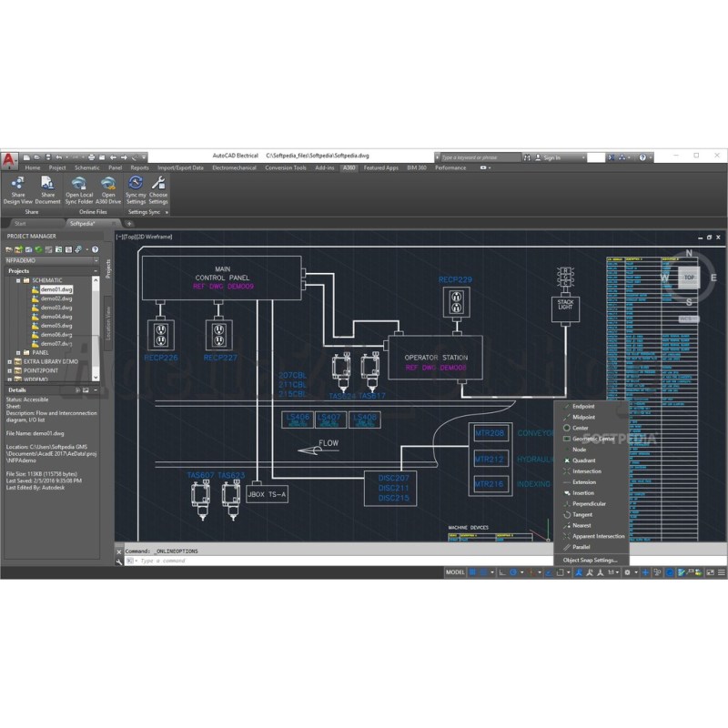Toggle Ortho mode in status bar

point(502,572)
